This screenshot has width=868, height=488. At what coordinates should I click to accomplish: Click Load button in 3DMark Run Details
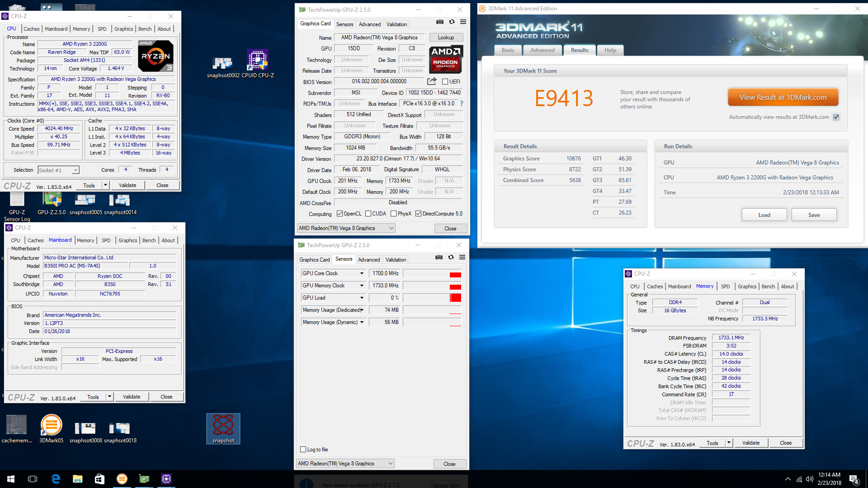(x=764, y=215)
